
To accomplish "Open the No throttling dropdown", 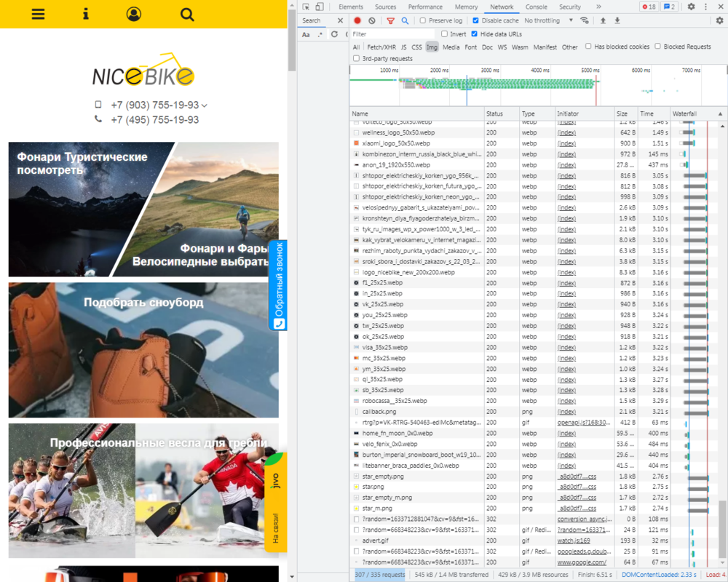I will tap(549, 20).
